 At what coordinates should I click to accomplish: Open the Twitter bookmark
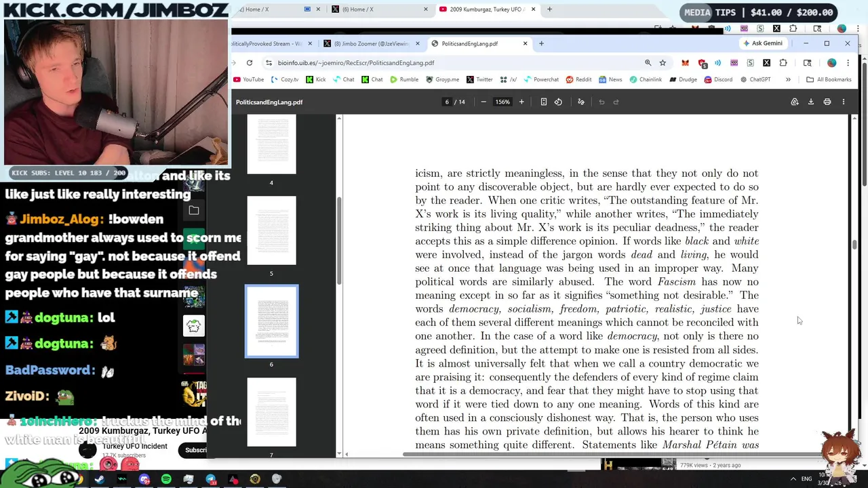(479, 79)
